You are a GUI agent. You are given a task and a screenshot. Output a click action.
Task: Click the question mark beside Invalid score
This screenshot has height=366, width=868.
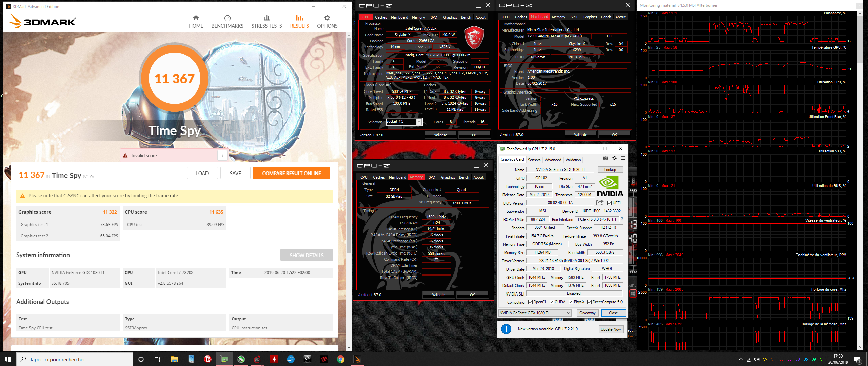click(x=222, y=156)
